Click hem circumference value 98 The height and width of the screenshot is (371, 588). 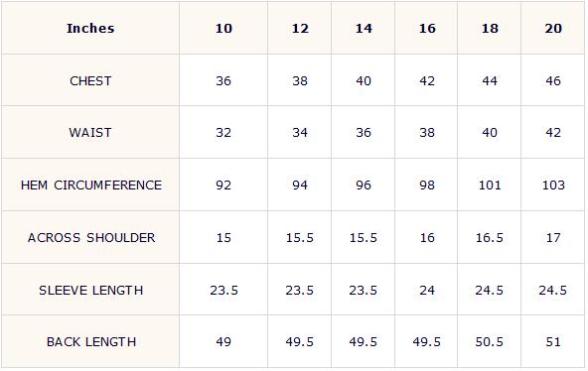tap(427, 185)
